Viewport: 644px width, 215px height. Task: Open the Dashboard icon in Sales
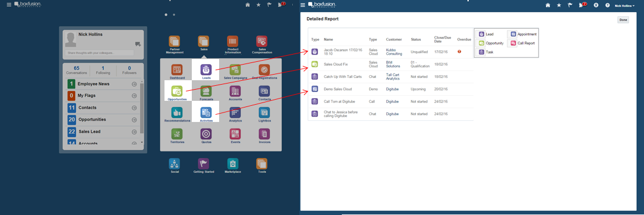click(x=177, y=70)
